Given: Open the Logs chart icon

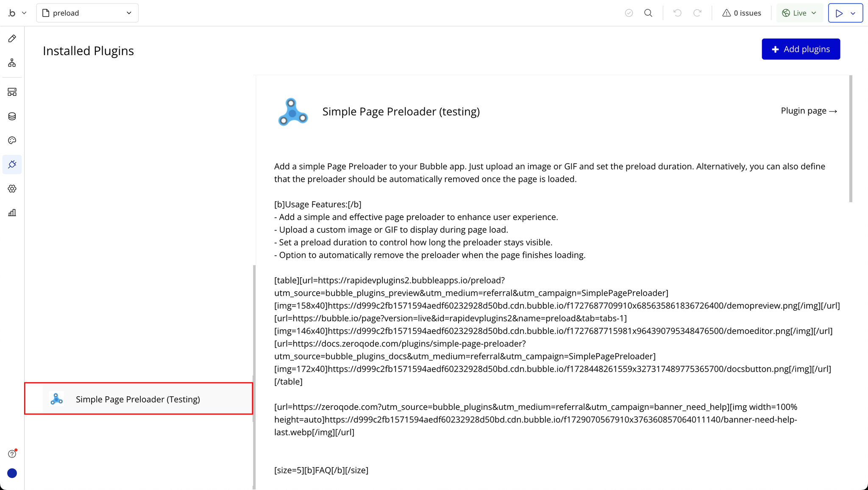Looking at the screenshot, I should (12, 213).
